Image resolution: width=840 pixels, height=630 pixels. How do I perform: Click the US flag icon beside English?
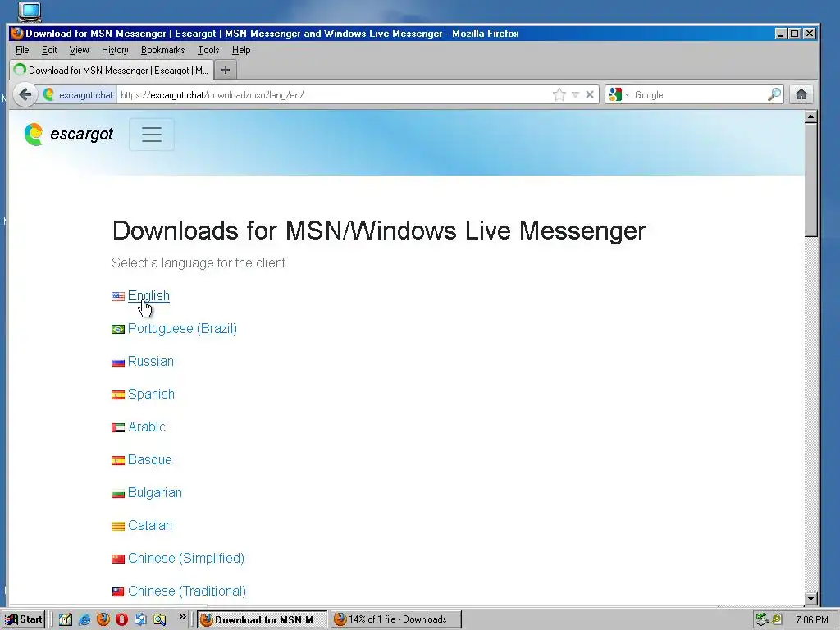(118, 296)
